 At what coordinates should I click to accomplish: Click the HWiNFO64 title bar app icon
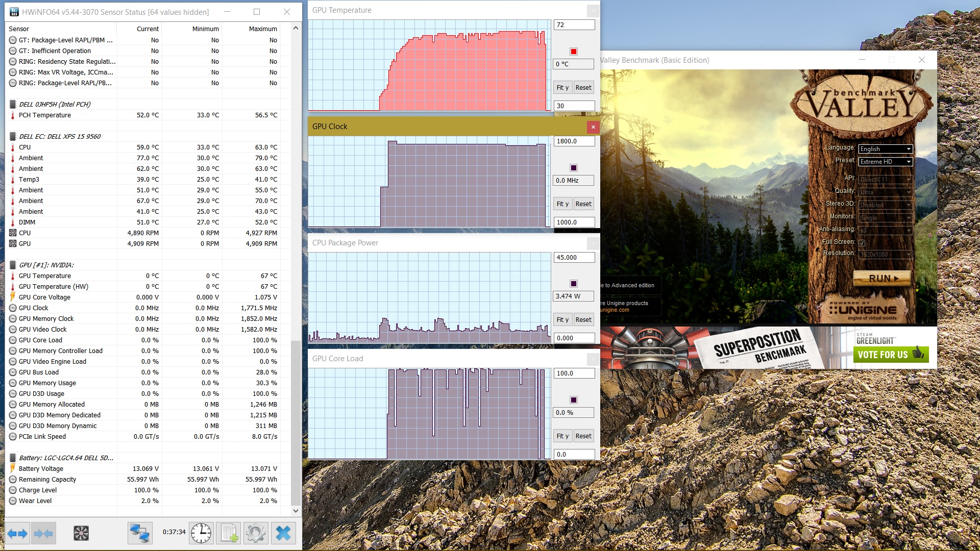(x=14, y=12)
